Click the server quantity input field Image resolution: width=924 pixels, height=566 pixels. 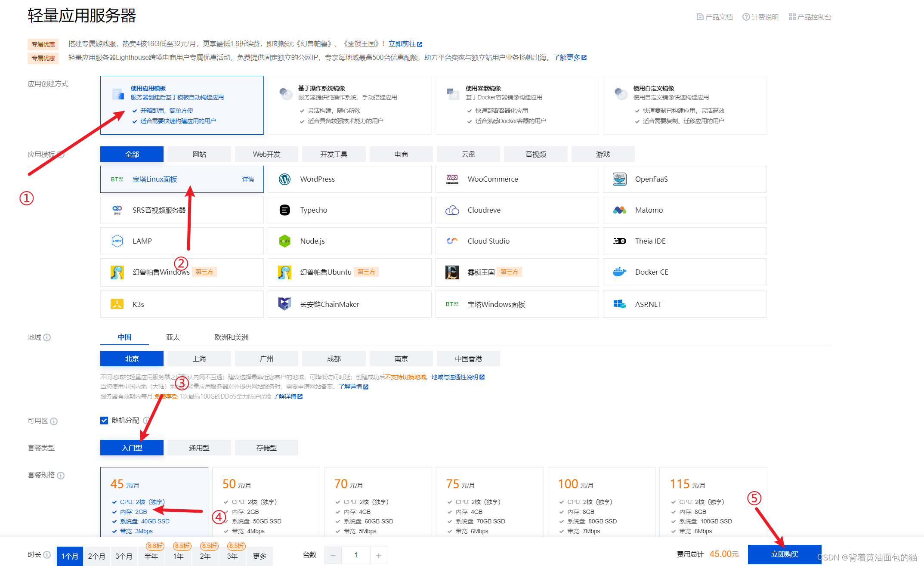(355, 555)
